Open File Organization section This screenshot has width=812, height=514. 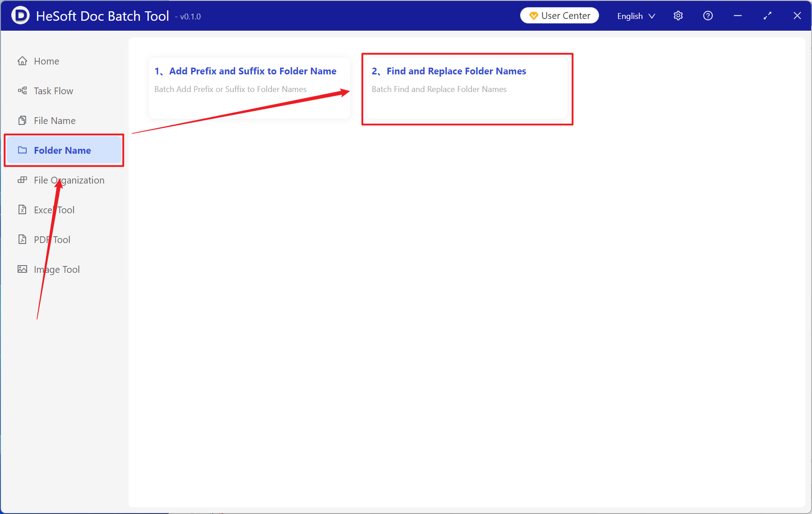point(64,180)
